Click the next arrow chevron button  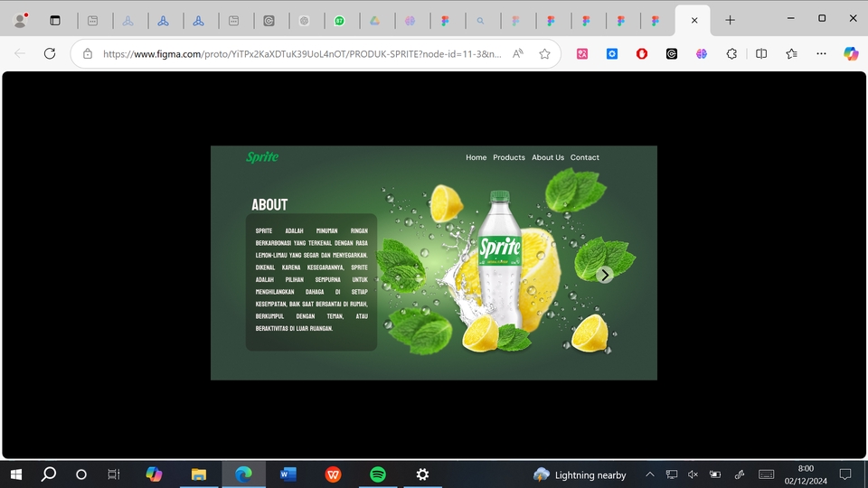[605, 275]
